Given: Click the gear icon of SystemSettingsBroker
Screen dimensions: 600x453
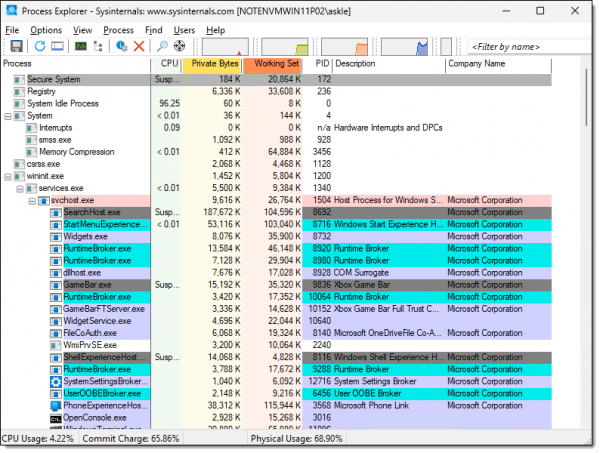Looking at the screenshot, I should pos(56,381).
